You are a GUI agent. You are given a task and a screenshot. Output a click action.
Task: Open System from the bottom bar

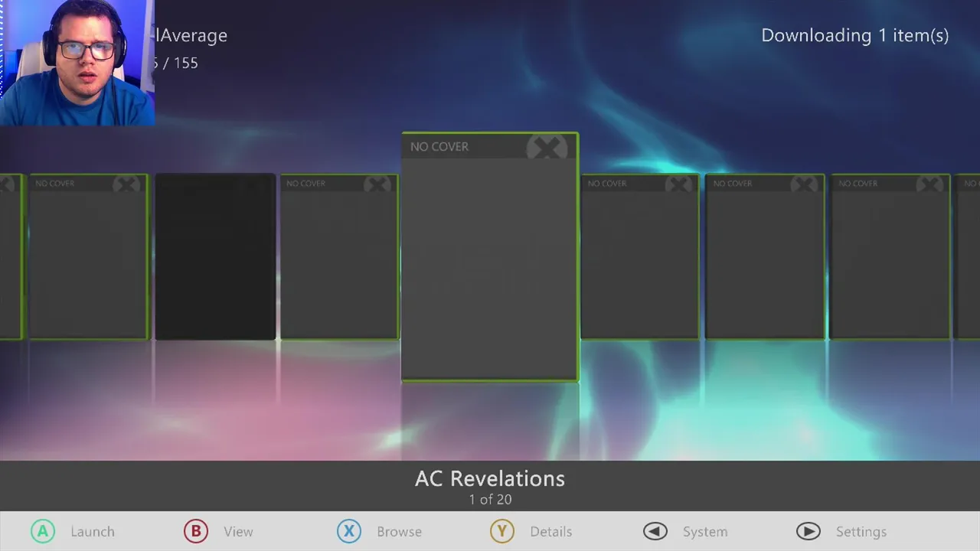(x=705, y=532)
